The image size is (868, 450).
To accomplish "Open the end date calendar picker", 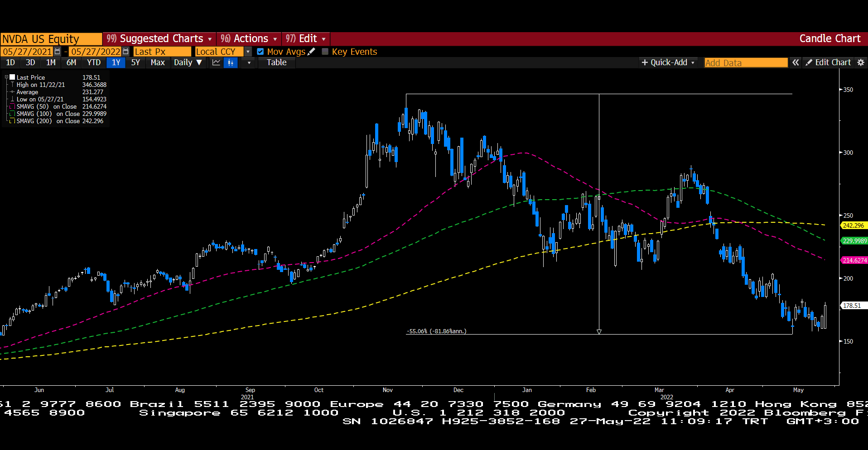I will click(x=126, y=52).
